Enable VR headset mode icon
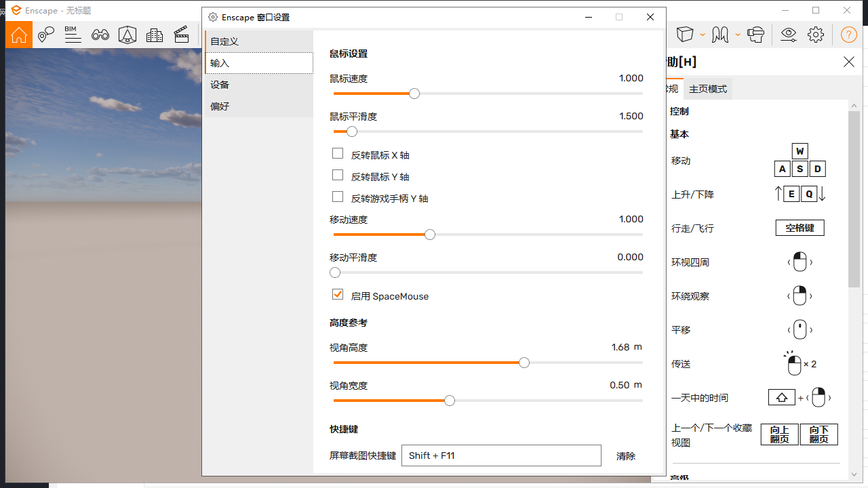This screenshot has height=488, width=868. pyautogui.click(x=755, y=34)
